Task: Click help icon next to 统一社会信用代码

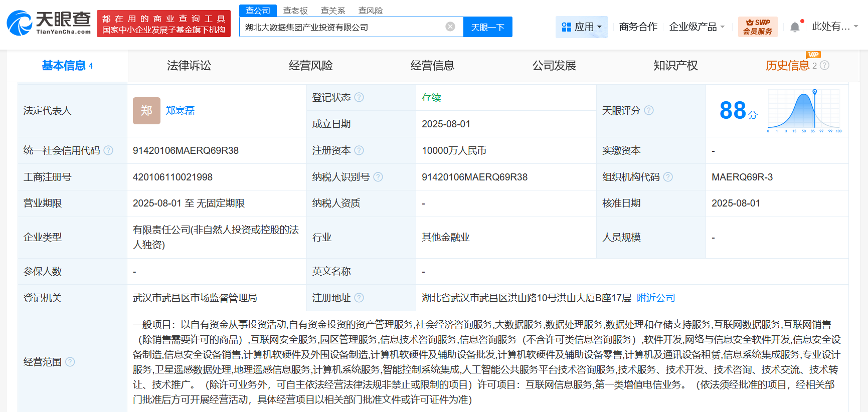Action: [108, 150]
